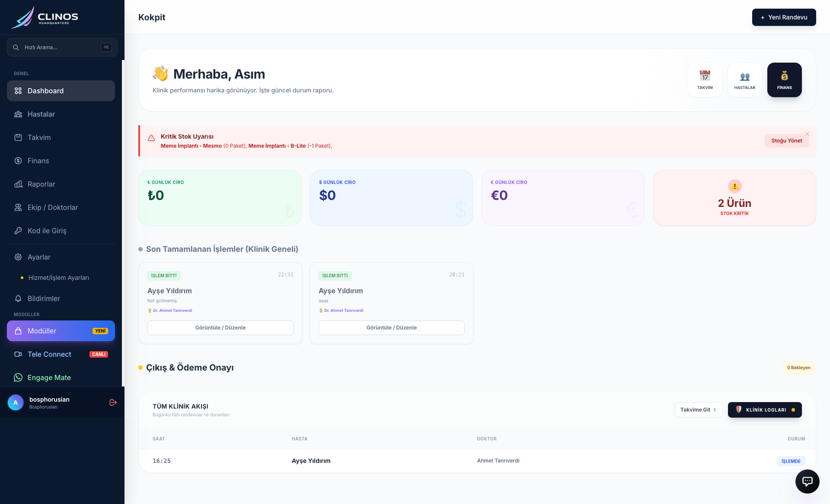Click the triangle alert icon in stock warning

point(151,138)
